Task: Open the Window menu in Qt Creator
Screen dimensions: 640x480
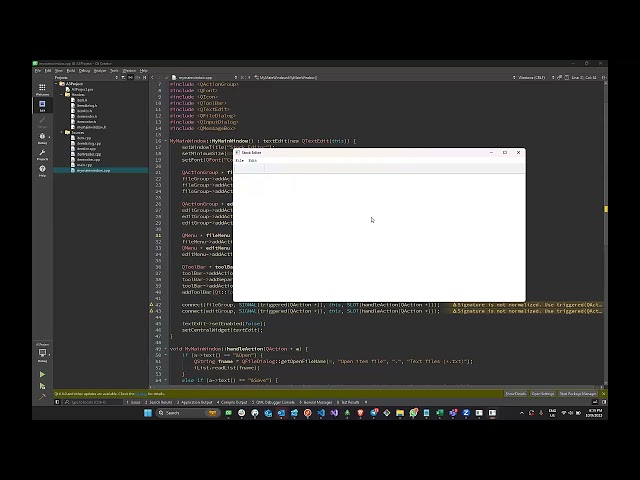Action: click(129, 71)
